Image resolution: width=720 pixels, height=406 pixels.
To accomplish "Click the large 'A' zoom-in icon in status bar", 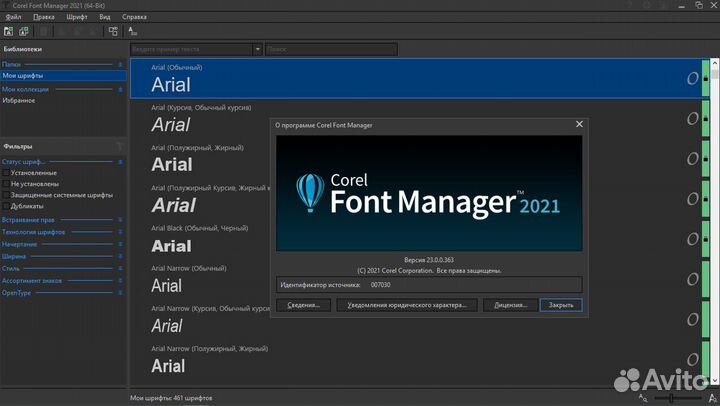I will click(x=711, y=398).
